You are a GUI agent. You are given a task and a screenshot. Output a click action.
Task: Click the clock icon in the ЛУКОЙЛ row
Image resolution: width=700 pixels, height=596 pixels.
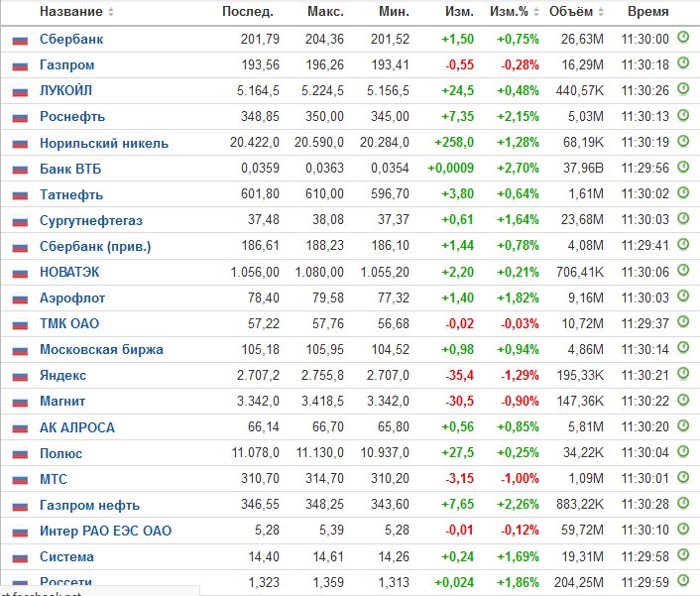683,89
